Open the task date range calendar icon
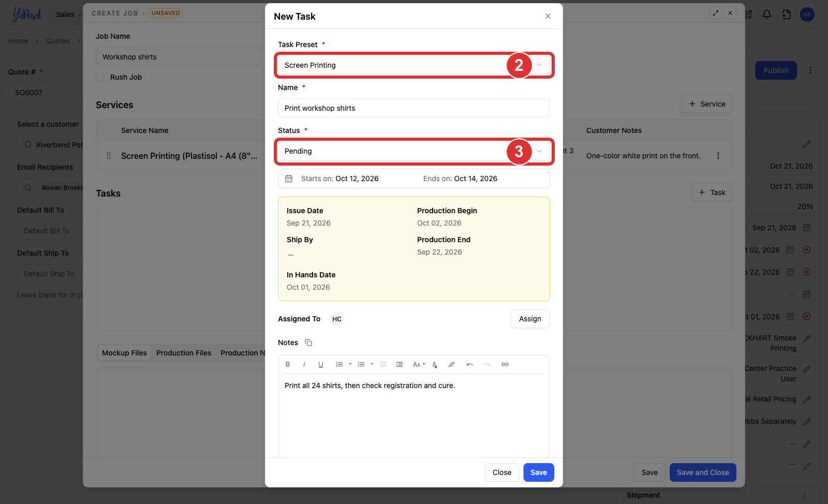 coord(289,179)
